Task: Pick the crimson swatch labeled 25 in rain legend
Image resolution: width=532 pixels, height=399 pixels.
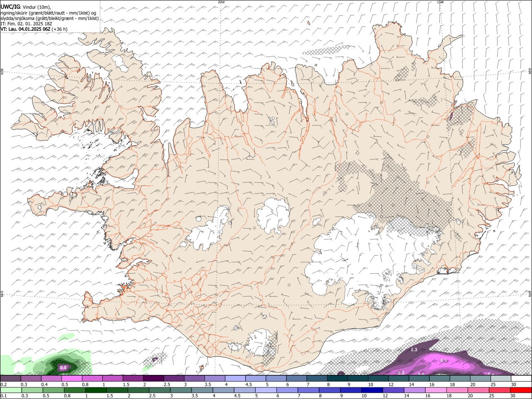Action: 499,390
